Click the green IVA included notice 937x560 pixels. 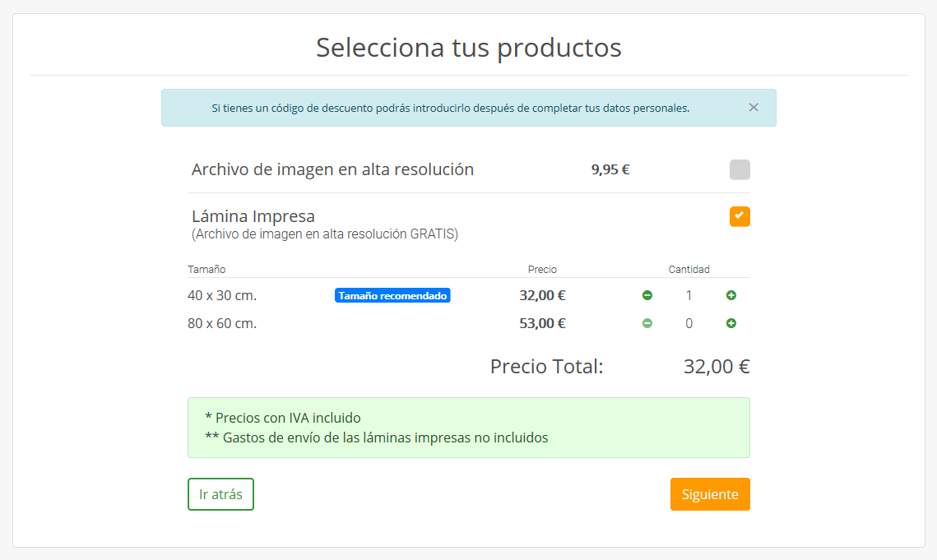coord(468,428)
